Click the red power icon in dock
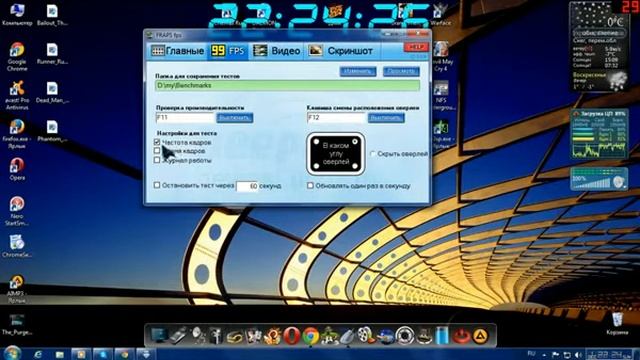The width and height of the screenshot is (640, 360). [461, 336]
